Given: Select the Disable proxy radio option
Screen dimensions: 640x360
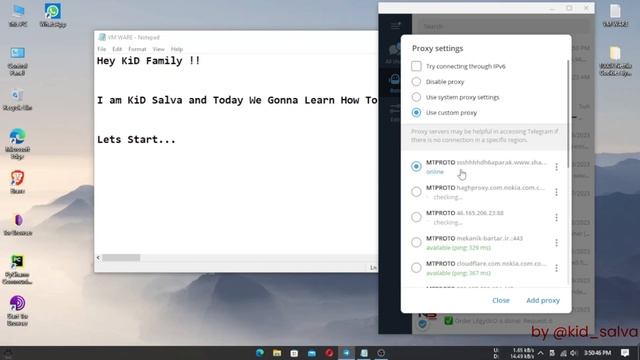Looking at the screenshot, I should pos(416,82).
